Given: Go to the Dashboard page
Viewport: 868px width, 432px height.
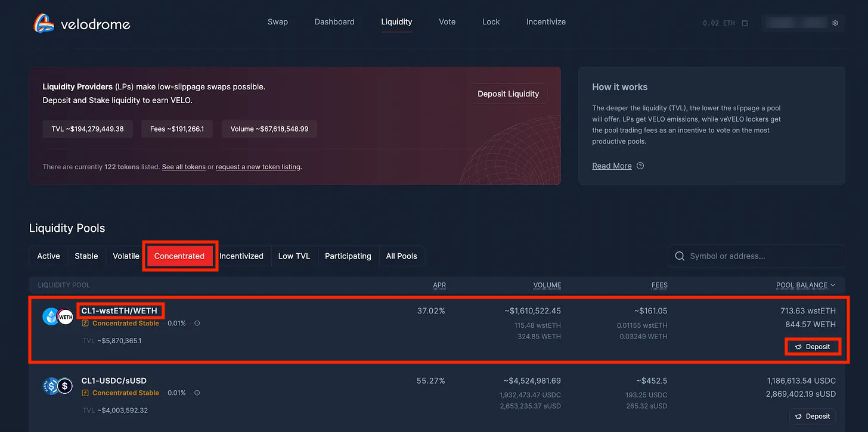Looking at the screenshot, I should [334, 21].
